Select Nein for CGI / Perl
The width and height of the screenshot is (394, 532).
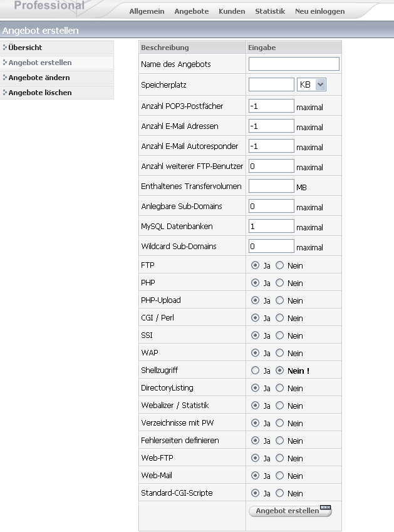point(279,318)
